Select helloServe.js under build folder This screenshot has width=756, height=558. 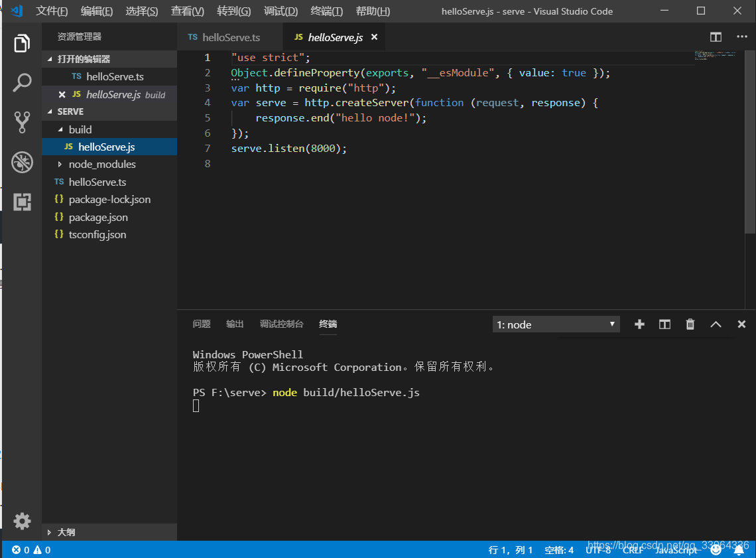click(x=109, y=147)
